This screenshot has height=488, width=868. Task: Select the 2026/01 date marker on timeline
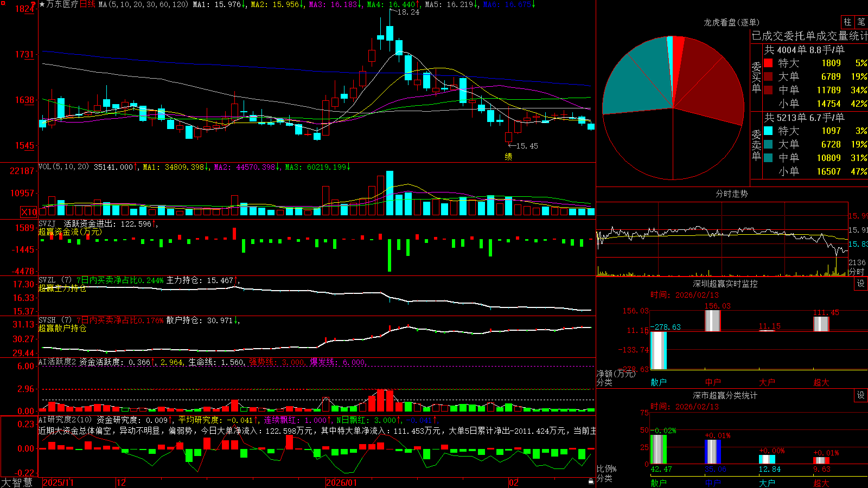pos(341,483)
